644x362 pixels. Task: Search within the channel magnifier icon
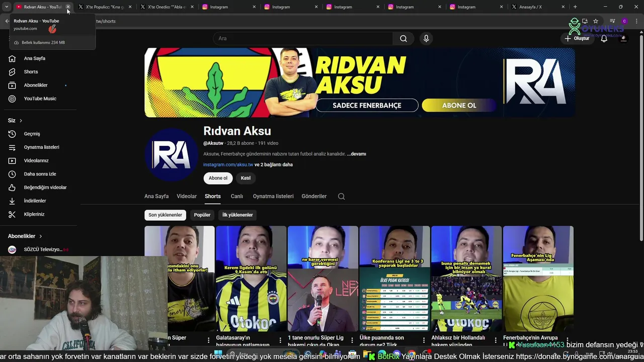coord(341,197)
